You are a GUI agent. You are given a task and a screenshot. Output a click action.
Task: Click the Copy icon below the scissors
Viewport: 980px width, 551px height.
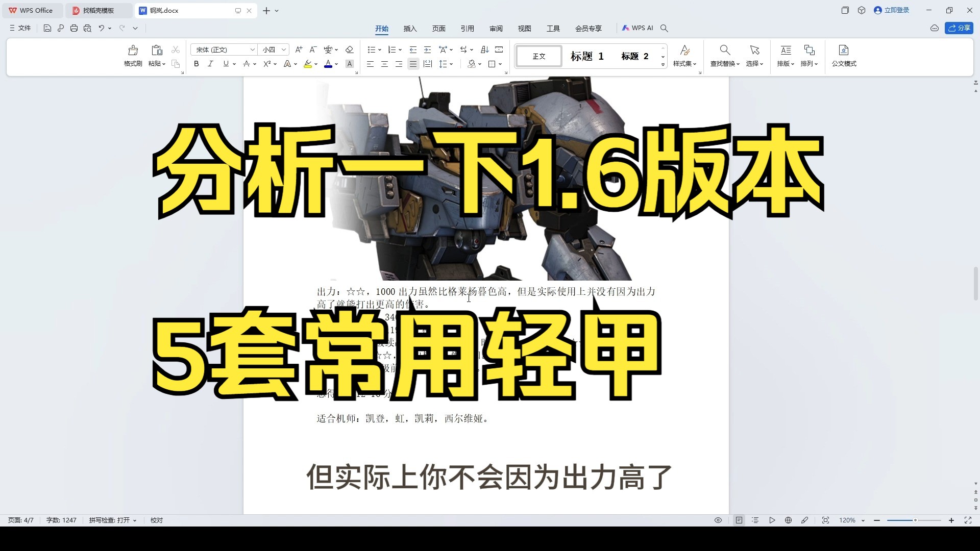[176, 64]
